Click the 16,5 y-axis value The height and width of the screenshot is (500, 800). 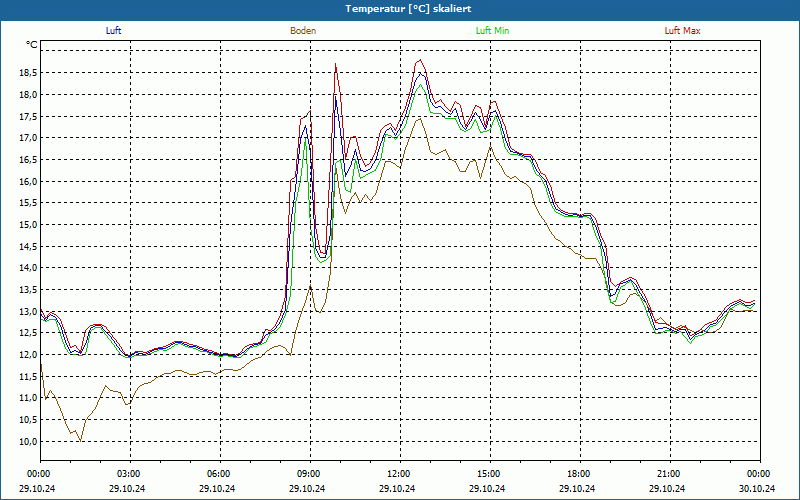(28, 160)
